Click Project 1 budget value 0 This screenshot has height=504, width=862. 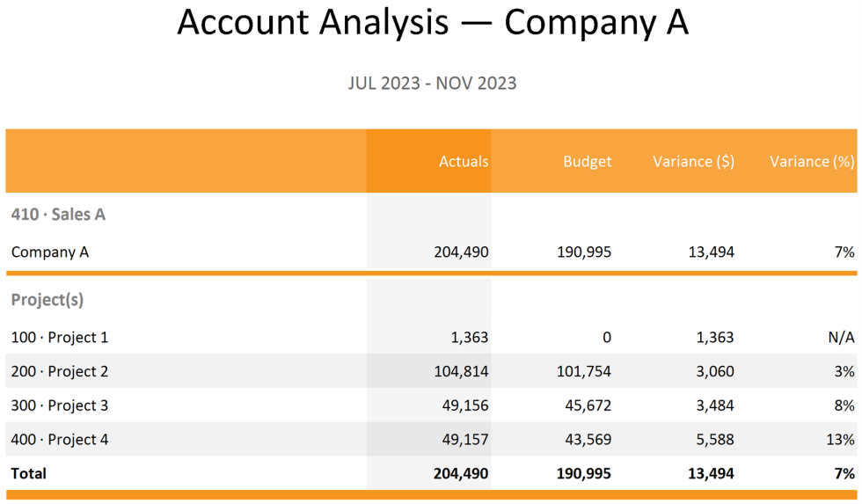pos(606,338)
